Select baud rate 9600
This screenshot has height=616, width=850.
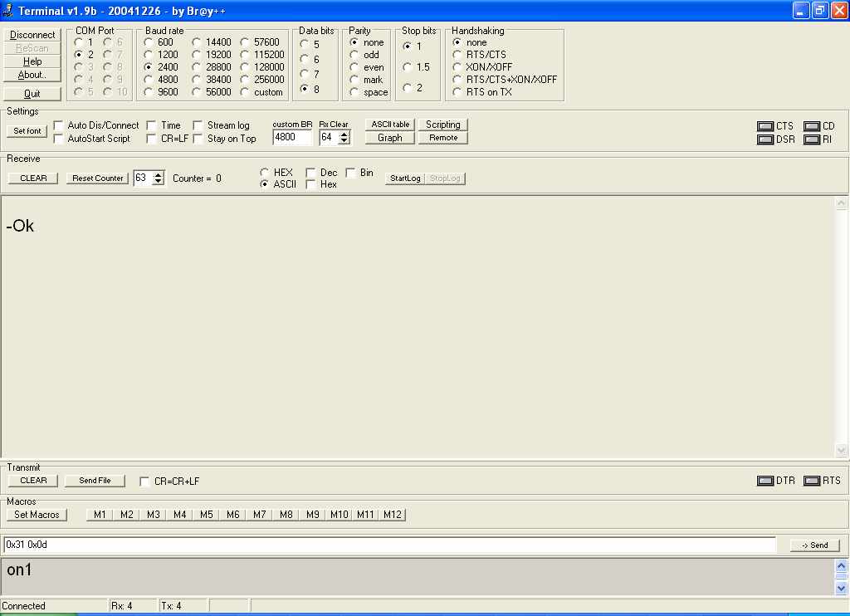click(148, 92)
